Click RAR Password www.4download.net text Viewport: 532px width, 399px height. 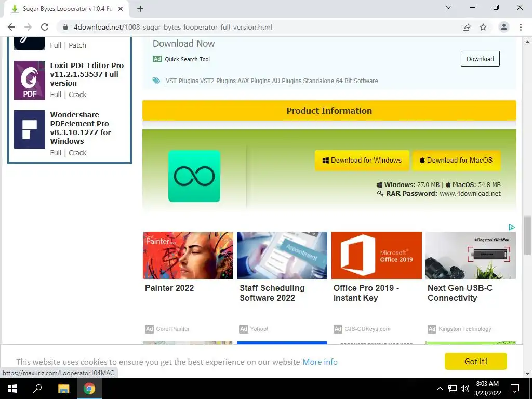coord(438,193)
